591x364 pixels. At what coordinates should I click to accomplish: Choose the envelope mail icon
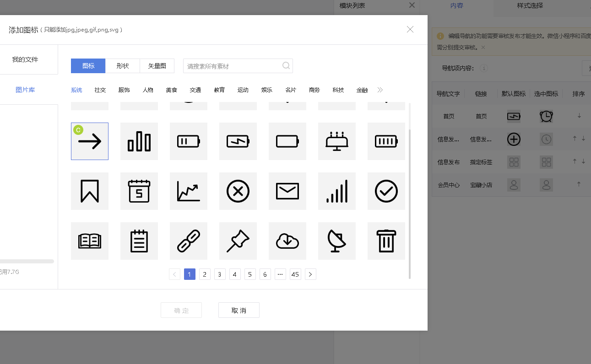(x=287, y=191)
